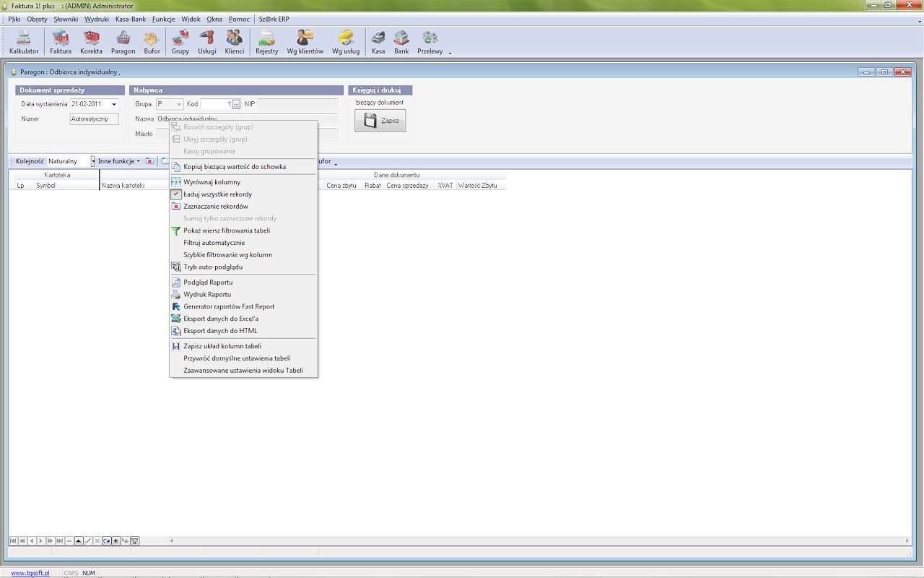Click the red record marking icon beside Inne funkcje

click(x=149, y=161)
